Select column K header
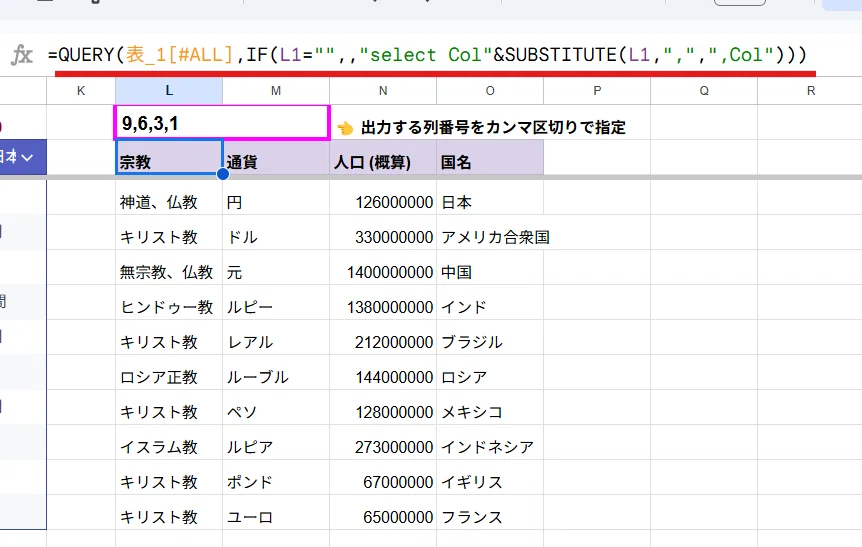Image resolution: width=862 pixels, height=547 pixels. [81, 91]
